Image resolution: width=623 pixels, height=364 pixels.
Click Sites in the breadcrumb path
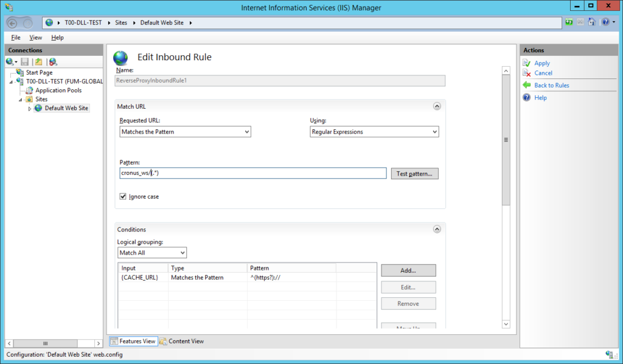click(121, 22)
